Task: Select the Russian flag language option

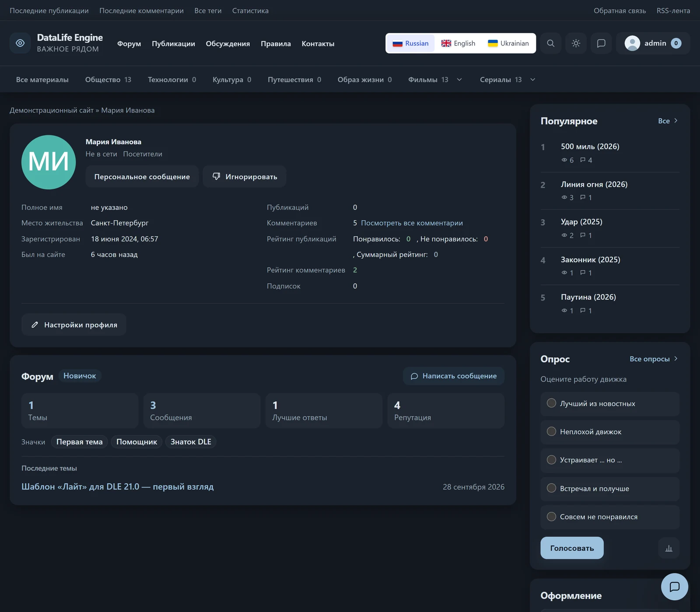Action: click(x=410, y=43)
